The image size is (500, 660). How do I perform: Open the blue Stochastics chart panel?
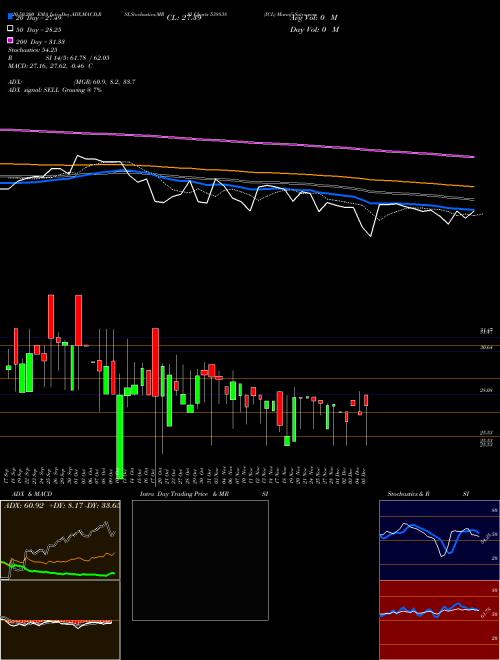click(x=439, y=540)
